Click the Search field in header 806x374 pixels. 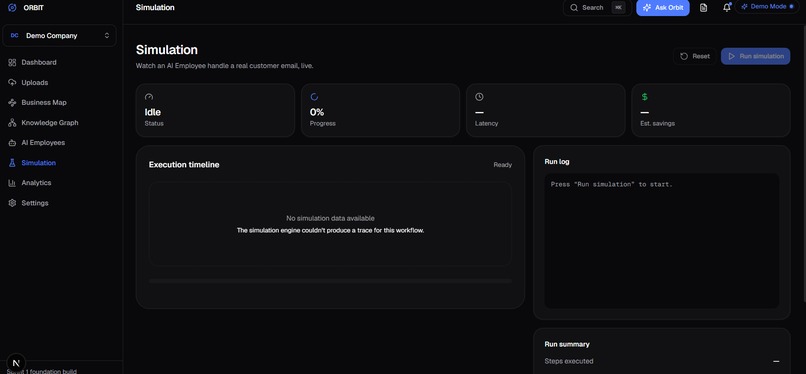click(597, 8)
